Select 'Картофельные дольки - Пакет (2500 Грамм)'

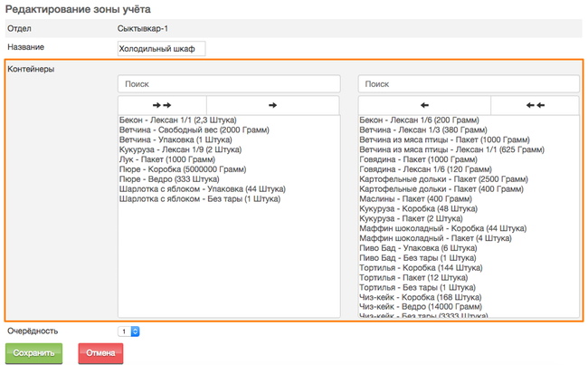443,179
